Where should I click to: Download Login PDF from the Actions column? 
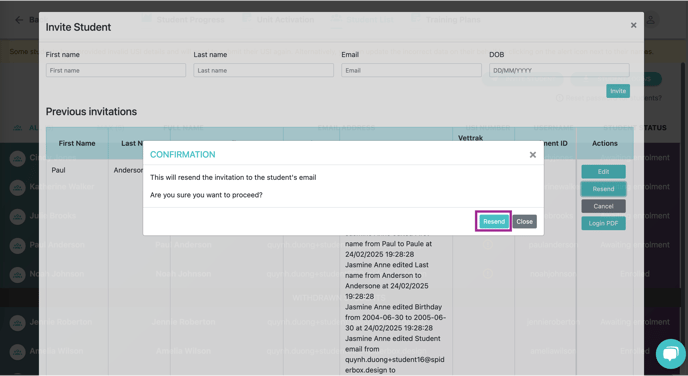coord(603,223)
